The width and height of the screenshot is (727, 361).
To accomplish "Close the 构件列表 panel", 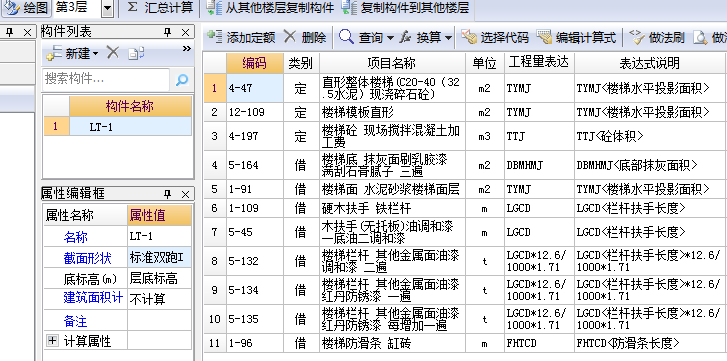I will point(185,32).
